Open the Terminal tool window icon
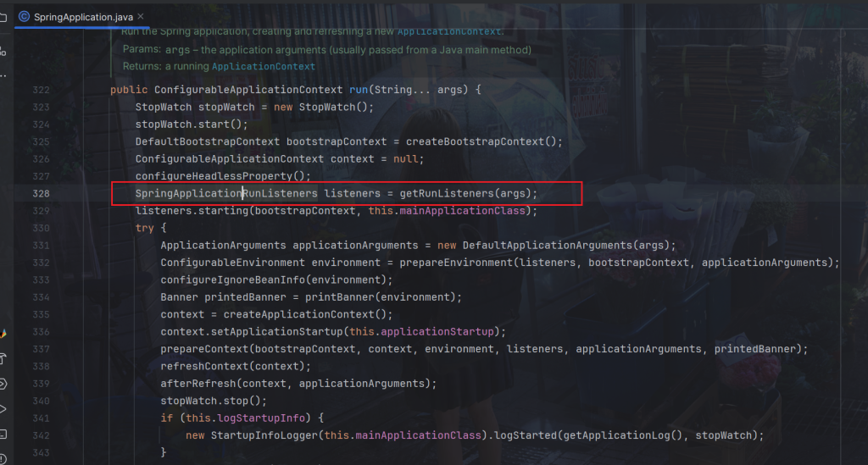The height and width of the screenshot is (465, 868). click(x=3, y=434)
